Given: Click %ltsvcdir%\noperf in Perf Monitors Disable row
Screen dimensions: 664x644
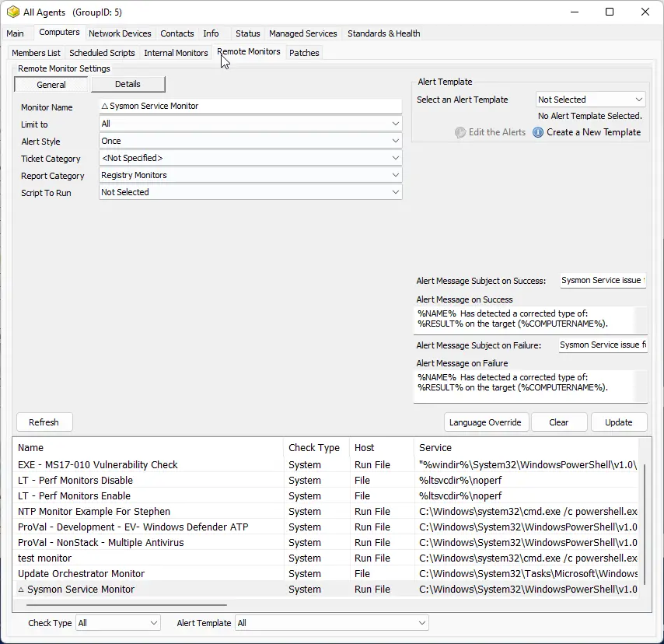Looking at the screenshot, I should pyautogui.click(x=460, y=481).
